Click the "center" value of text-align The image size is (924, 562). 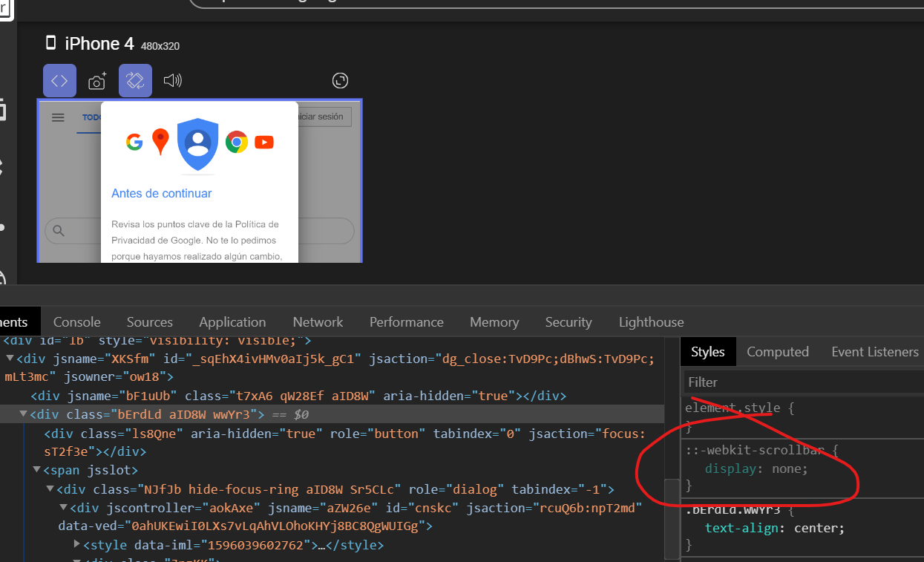[x=816, y=529]
